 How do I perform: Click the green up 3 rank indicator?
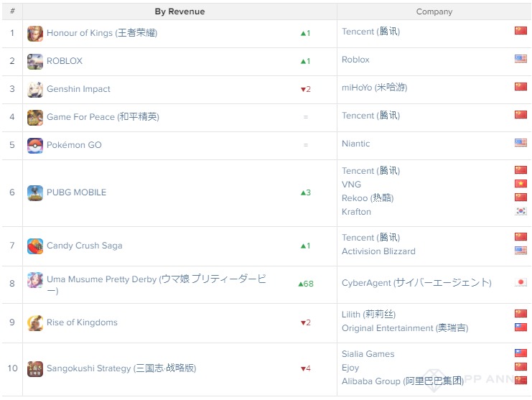306,192
